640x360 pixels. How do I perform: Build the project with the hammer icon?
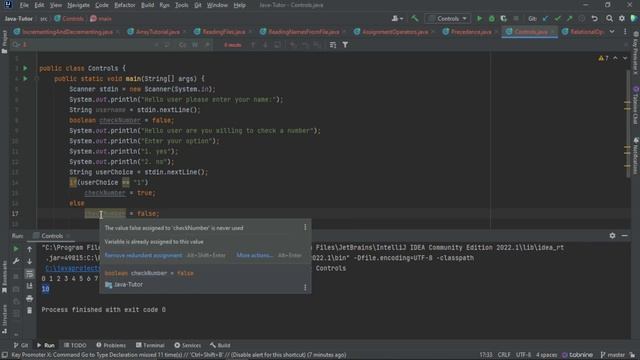tap(415, 19)
